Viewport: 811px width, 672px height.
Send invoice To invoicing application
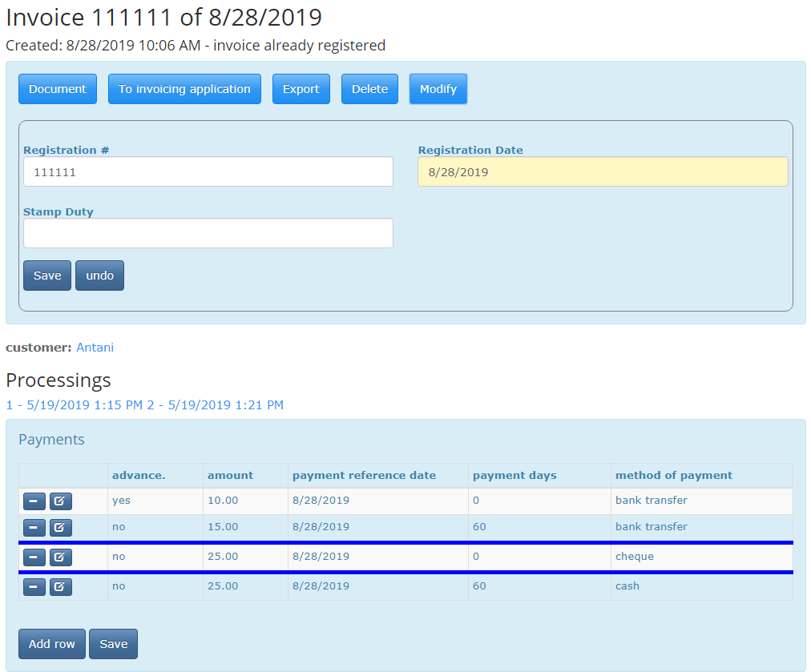[184, 89]
